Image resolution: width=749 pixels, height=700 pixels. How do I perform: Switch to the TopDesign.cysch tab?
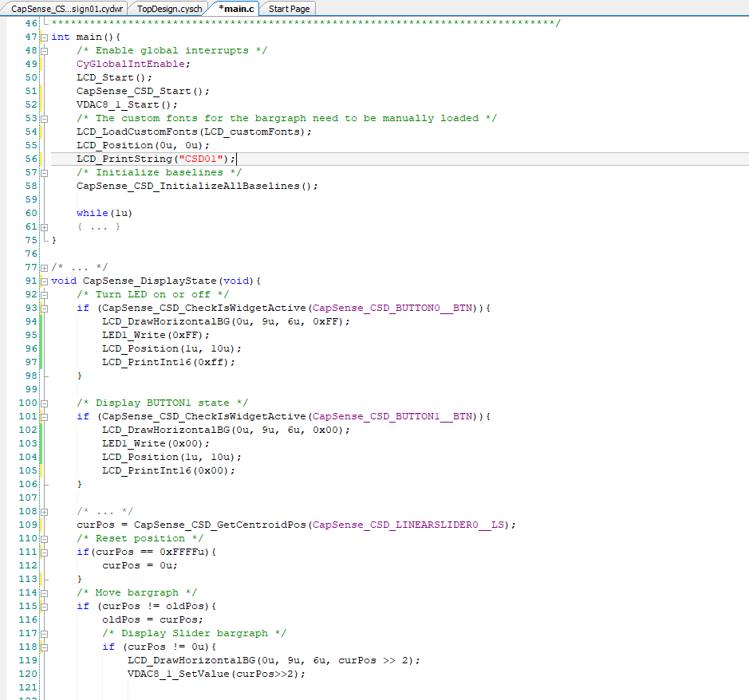(x=168, y=9)
